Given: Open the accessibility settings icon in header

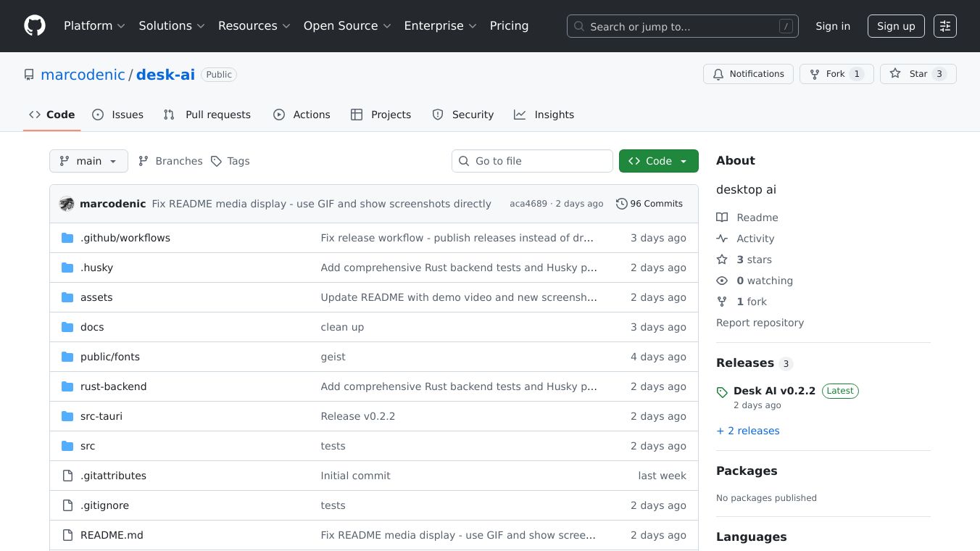Looking at the screenshot, I should [x=944, y=26].
